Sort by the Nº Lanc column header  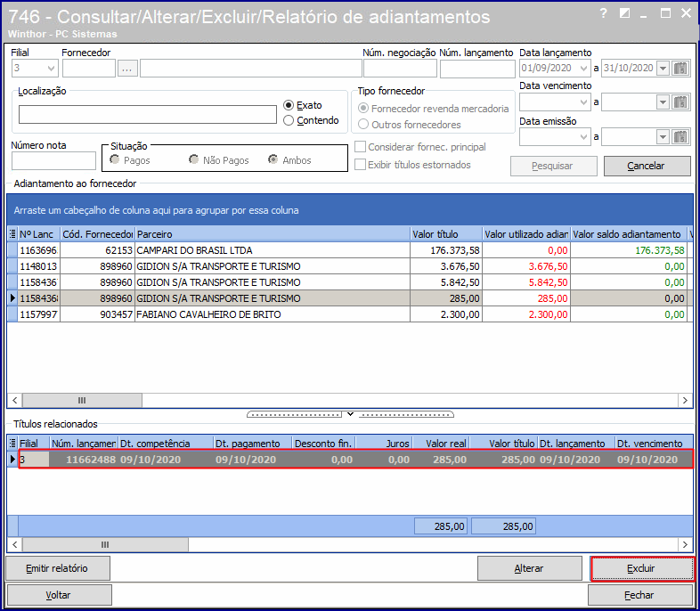click(x=39, y=234)
